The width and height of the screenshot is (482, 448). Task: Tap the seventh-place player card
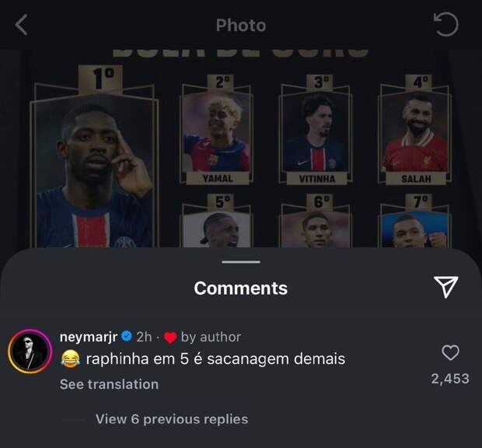pyautogui.click(x=415, y=221)
